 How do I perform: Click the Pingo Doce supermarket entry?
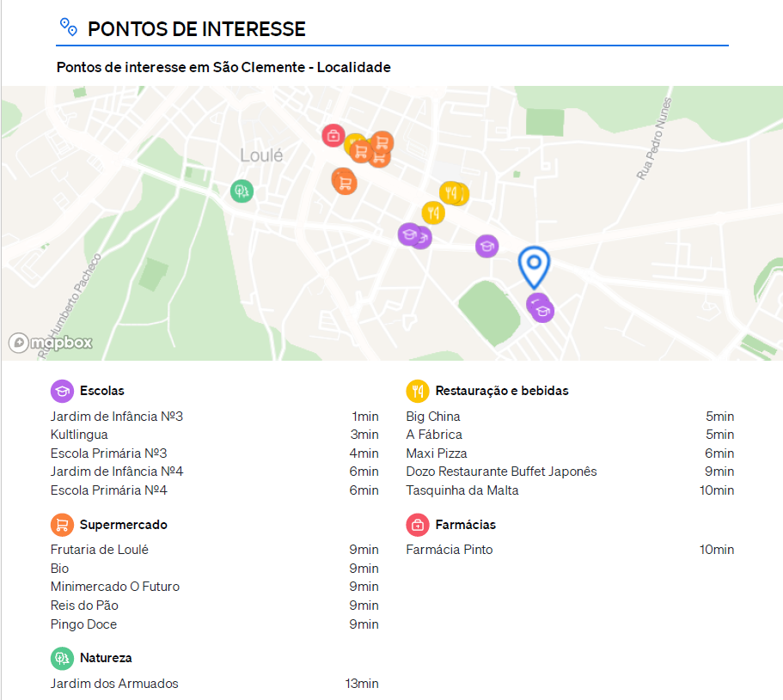(83, 624)
